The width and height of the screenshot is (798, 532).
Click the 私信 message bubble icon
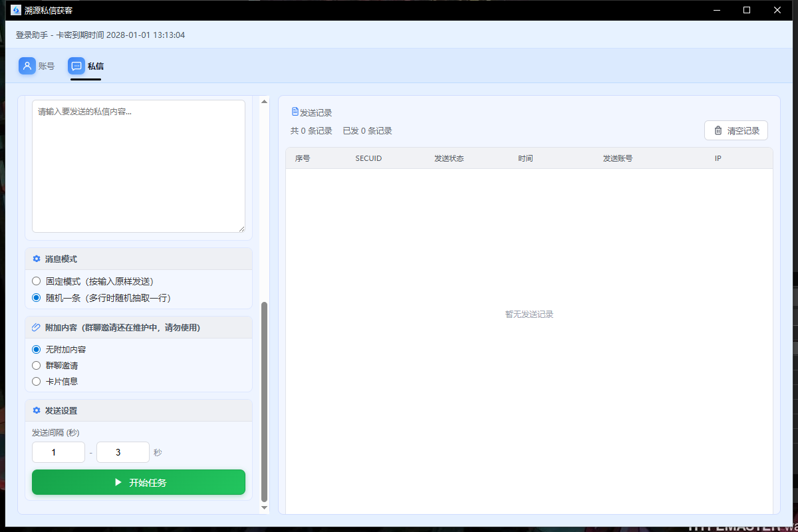[76, 66]
